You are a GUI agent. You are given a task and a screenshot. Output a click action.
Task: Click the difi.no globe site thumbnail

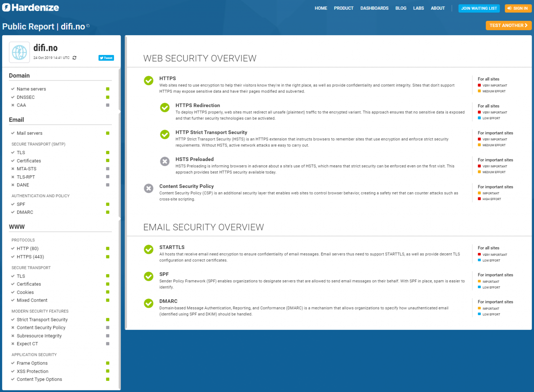click(19, 52)
